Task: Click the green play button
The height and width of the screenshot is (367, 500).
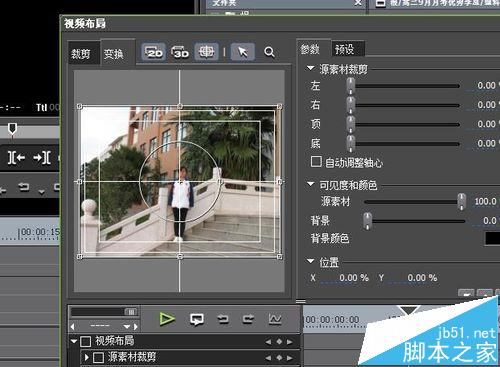Action: click(x=167, y=319)
